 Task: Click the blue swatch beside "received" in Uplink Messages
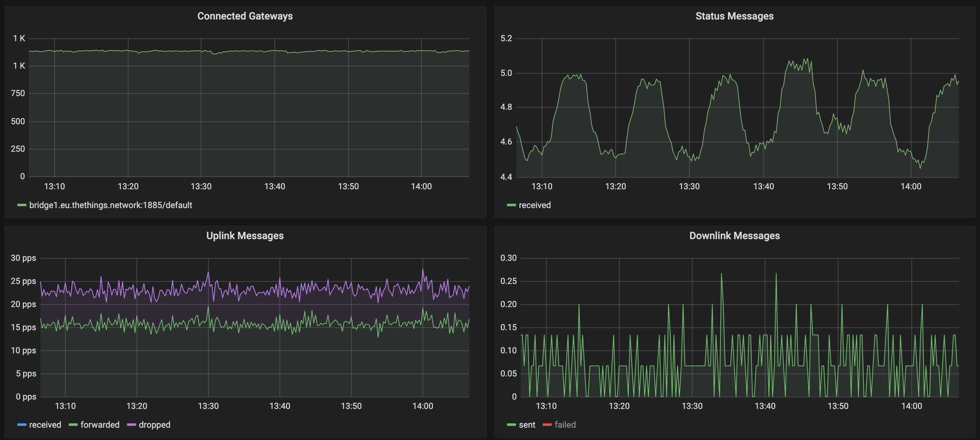22,424
